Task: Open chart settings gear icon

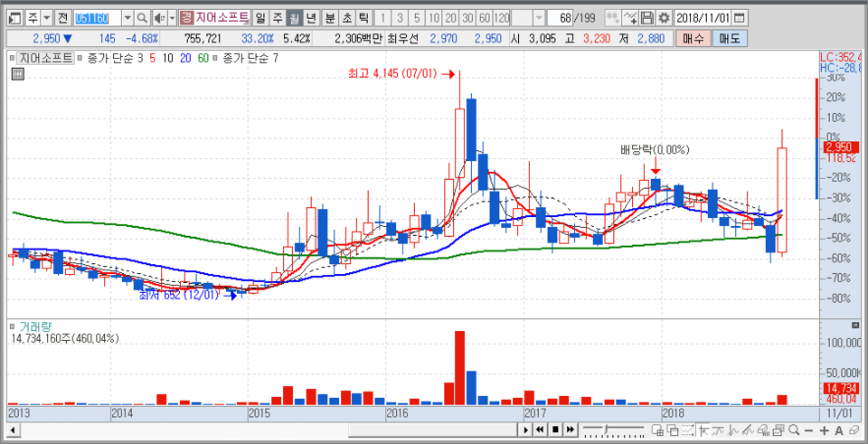Action: [x=664, y=18]
